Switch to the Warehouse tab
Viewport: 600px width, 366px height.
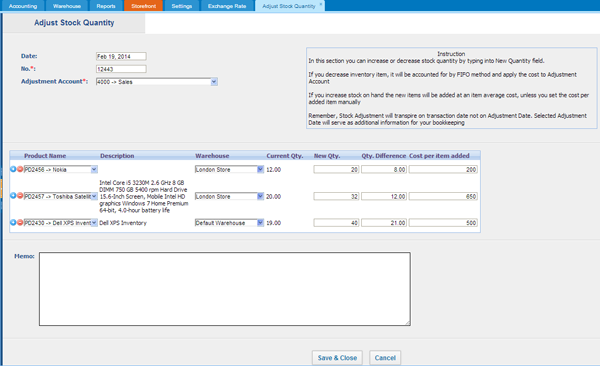pyautogui.click(x=67, y=6)
